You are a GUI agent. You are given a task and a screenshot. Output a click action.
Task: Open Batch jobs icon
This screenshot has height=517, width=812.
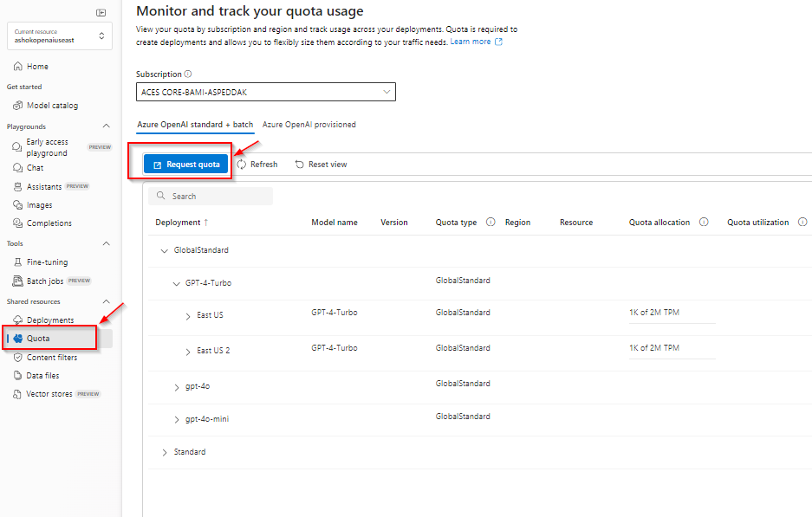click(17, 281)
